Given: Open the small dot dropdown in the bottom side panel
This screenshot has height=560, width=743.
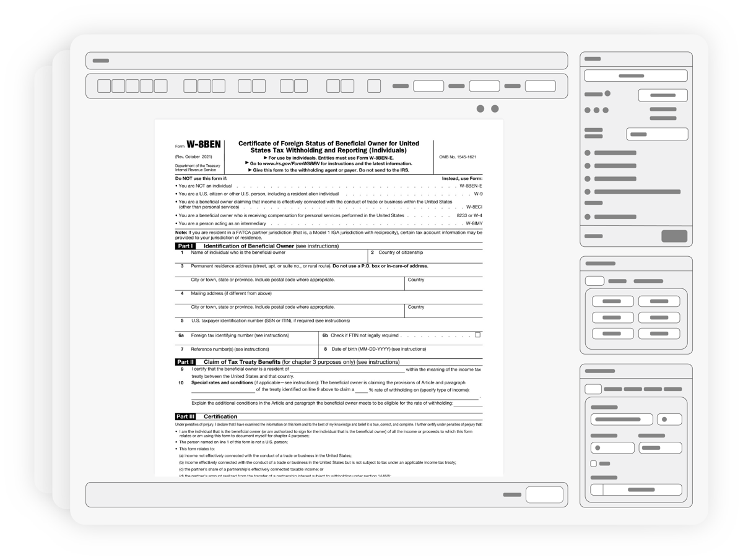Looking at the screenshot, I should tap(669, 419).
